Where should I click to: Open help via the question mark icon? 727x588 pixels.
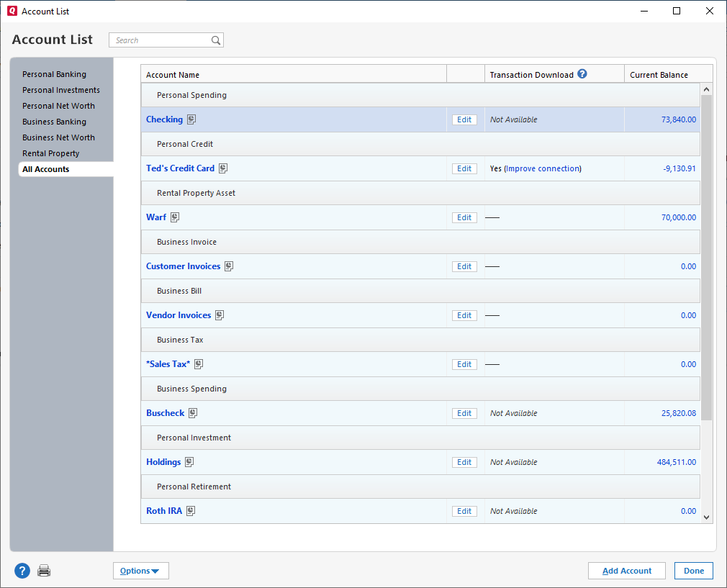(22, 570)
